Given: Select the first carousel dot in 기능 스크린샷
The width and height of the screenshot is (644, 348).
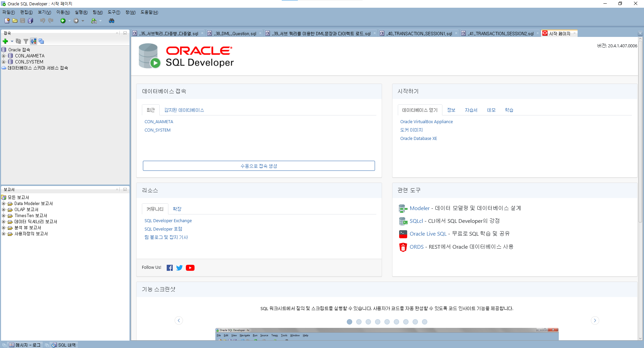Looking at the screenshot, I should 350,322.
